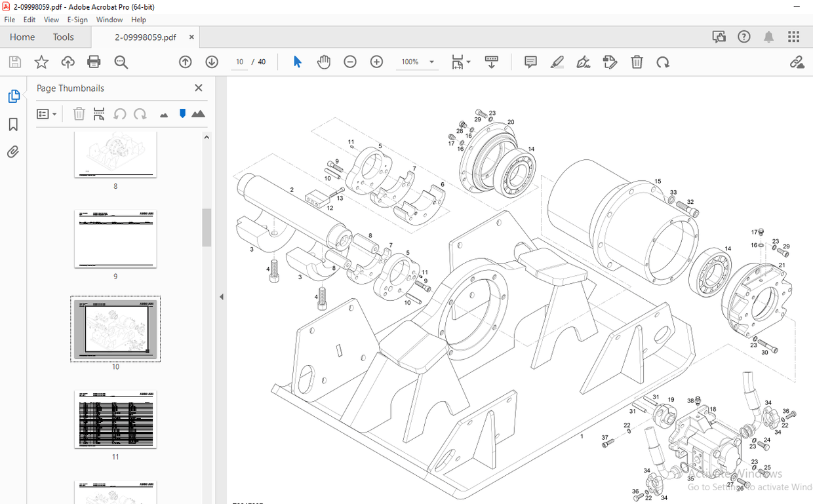Viewport: 813px width, 504px height.
Task: Switch to the Tools tab
Action: (64, 37)
